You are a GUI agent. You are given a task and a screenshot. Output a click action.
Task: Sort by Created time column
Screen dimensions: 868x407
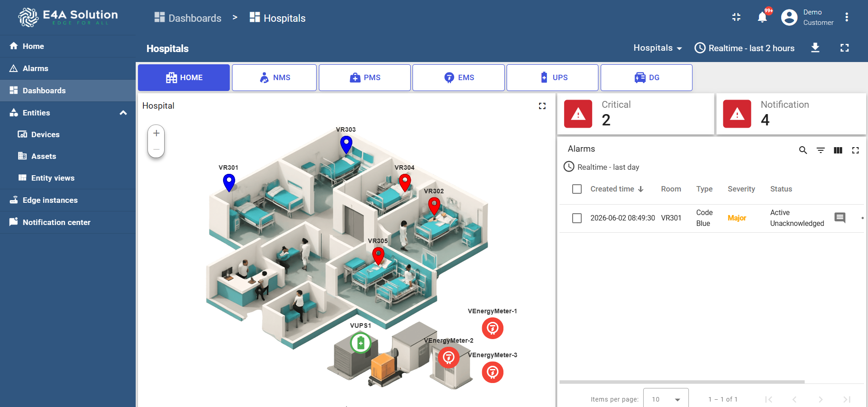click(617, 189)
